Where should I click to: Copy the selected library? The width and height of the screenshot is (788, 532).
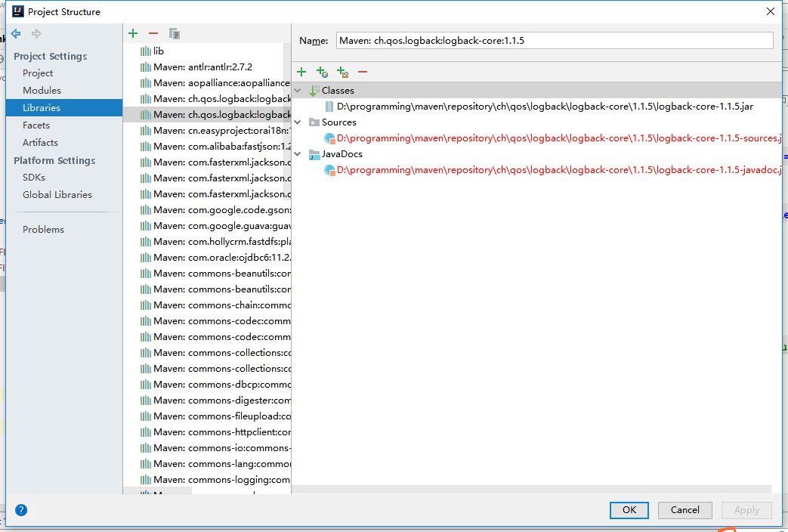[x=175, y=34]
